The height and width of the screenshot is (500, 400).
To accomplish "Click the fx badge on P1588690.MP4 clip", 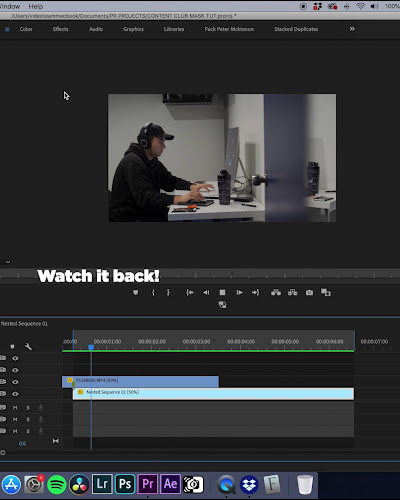I will click(70, 380).
